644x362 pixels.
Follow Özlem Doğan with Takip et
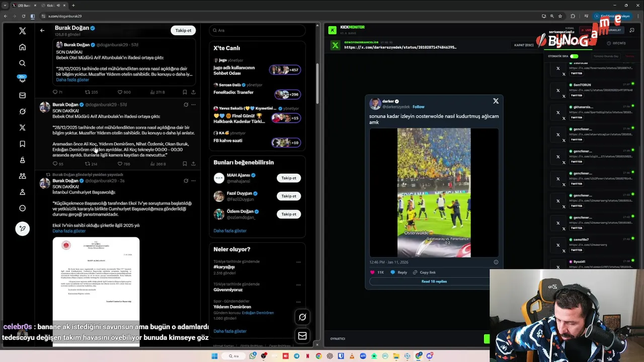pos(289,214)
